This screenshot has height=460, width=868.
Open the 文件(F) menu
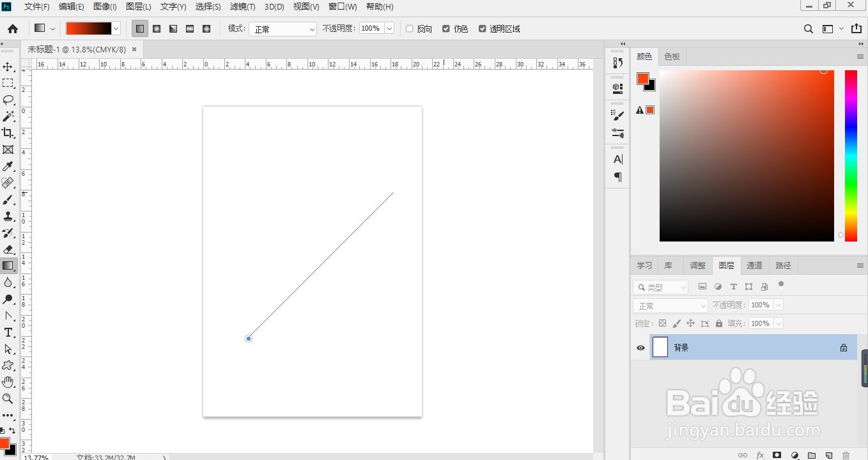[37, 7]
